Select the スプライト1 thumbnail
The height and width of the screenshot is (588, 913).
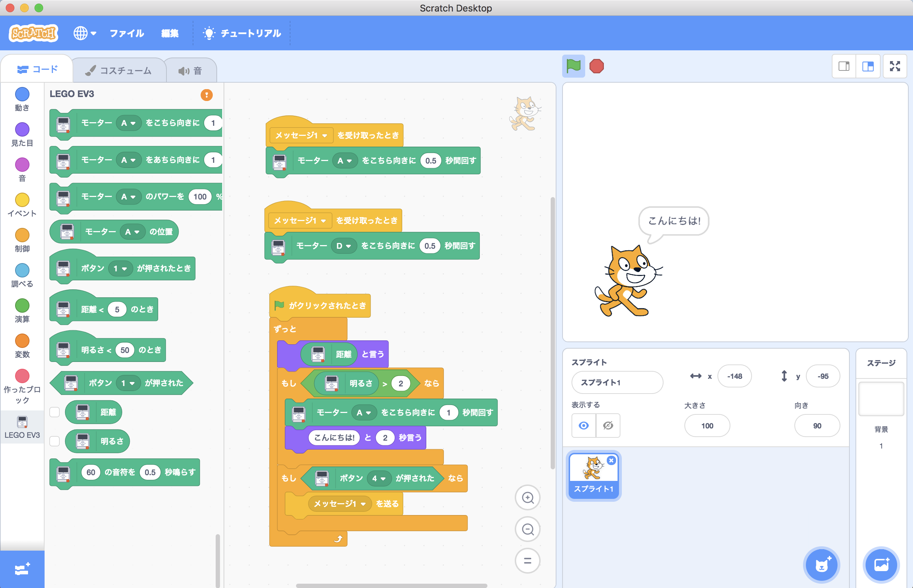(x=593, y=476)
